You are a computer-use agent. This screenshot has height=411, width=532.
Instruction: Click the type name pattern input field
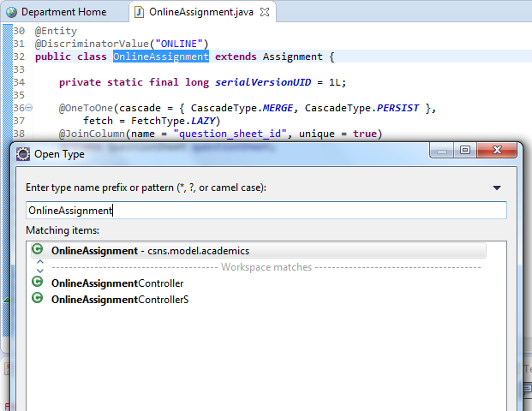click(x=266, y=210)
